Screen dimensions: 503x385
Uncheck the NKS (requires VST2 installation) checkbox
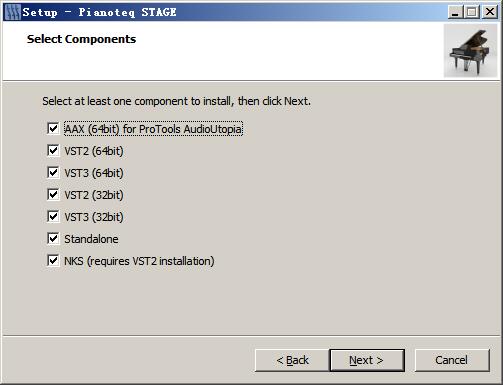tap(53, 261)
